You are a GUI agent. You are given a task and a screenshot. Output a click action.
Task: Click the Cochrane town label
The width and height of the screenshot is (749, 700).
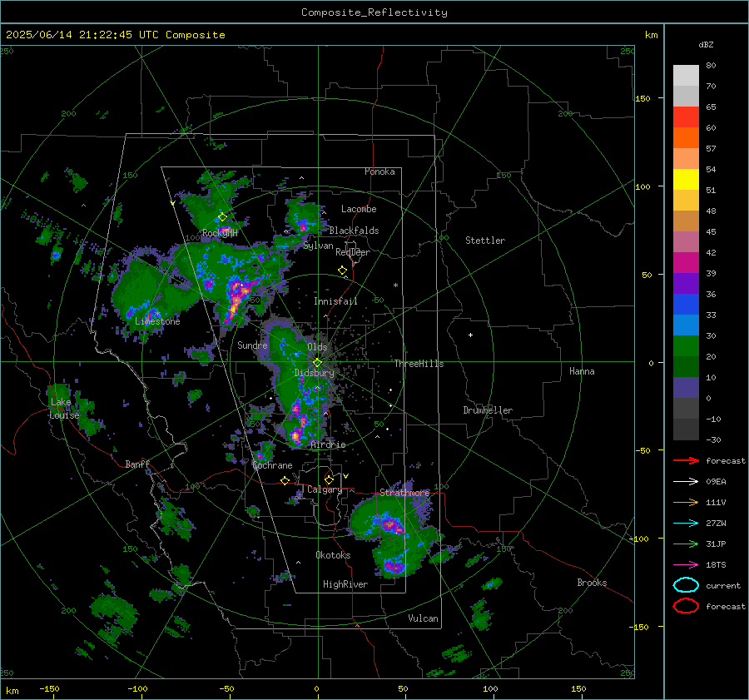coord(272,465)
